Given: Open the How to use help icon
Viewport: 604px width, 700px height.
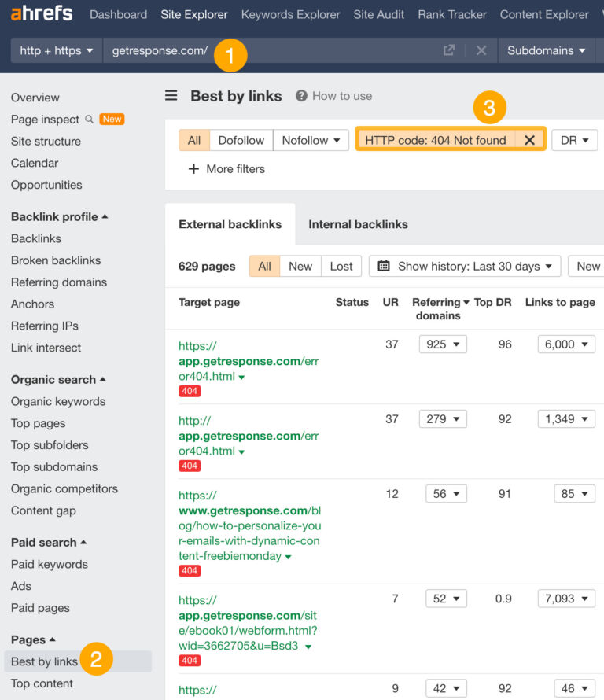Looking at the screenshot, I should tap(303, 96).
